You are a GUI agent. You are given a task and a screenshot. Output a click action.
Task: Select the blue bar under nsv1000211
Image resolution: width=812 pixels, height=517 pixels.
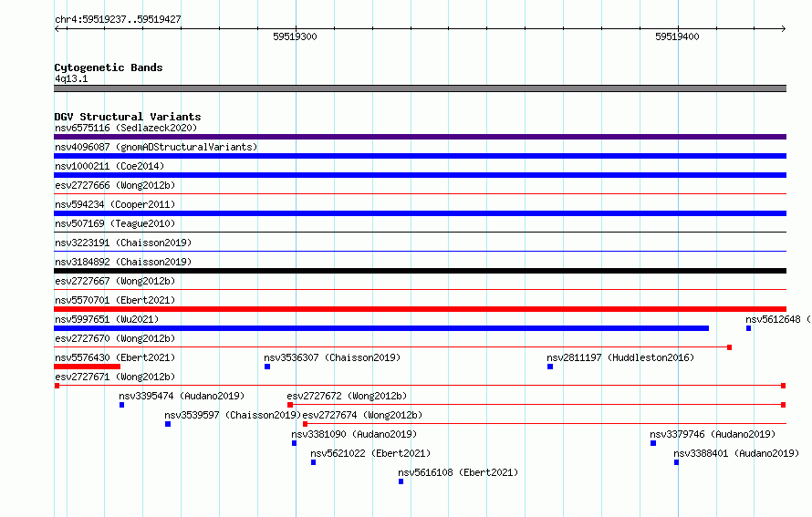(x=420, y=175)
